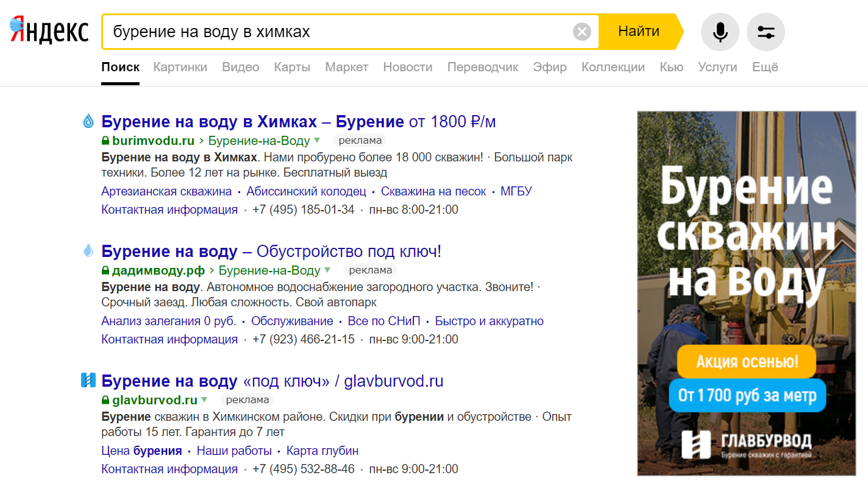Open Контактная информация for дадимводу.рф
868x489 pixels.
click(169, 339)
